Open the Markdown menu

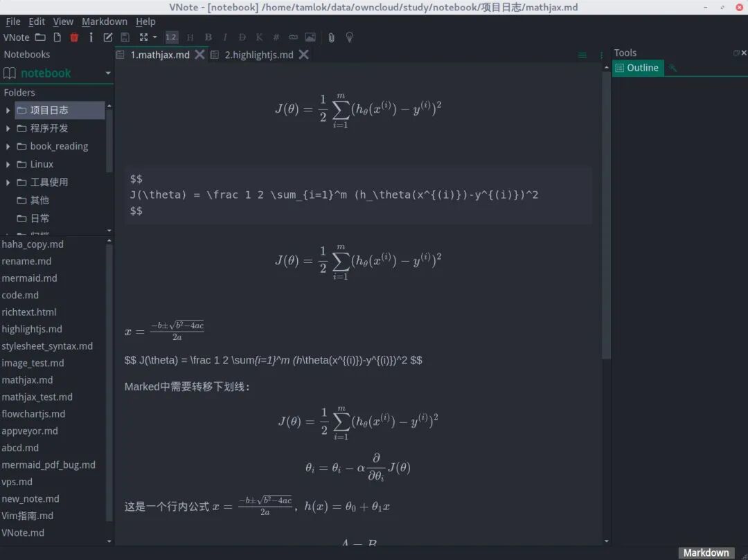(104, 21)
